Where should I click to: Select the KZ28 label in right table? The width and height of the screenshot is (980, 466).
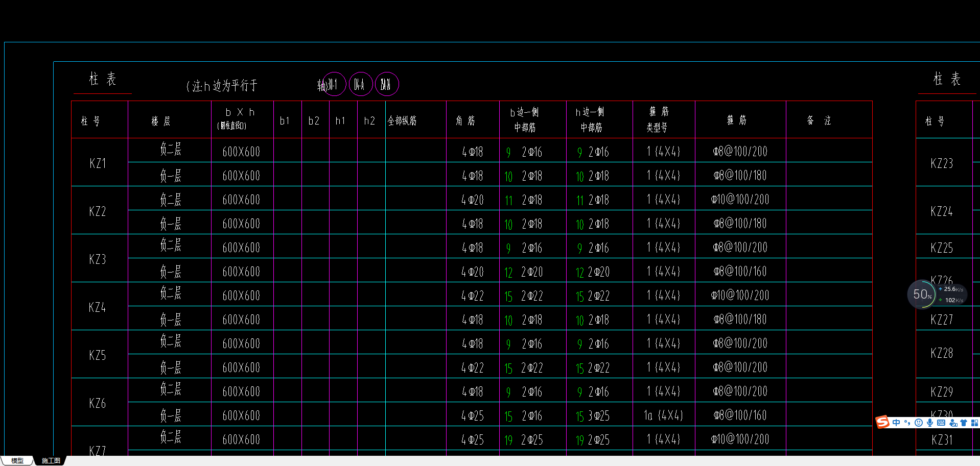(x=942, y=353)
